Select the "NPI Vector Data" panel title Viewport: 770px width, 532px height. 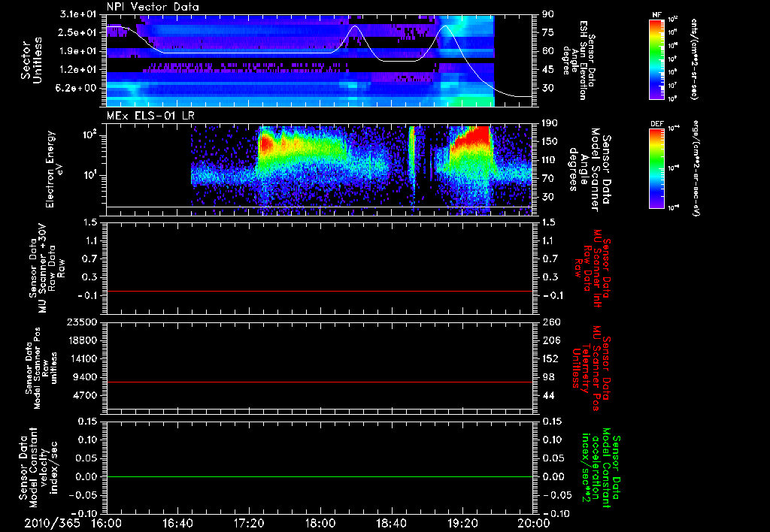pos(153,7)
